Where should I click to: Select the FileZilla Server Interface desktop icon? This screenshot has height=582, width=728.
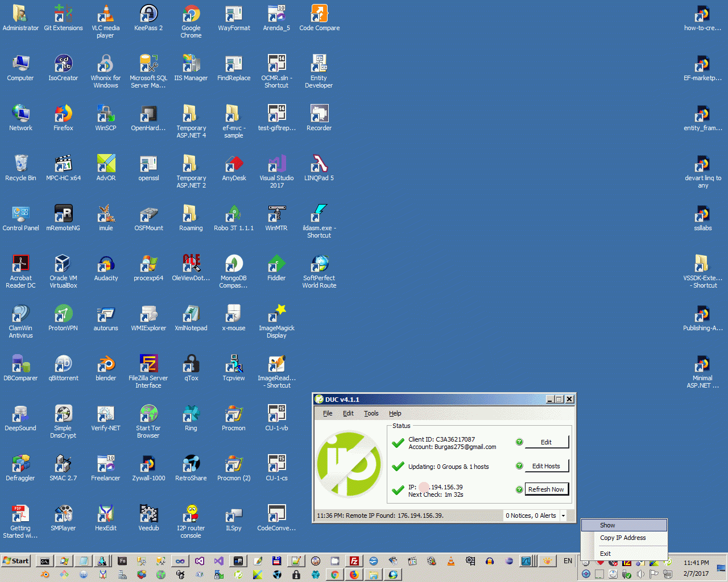click(x=148, y=372)
